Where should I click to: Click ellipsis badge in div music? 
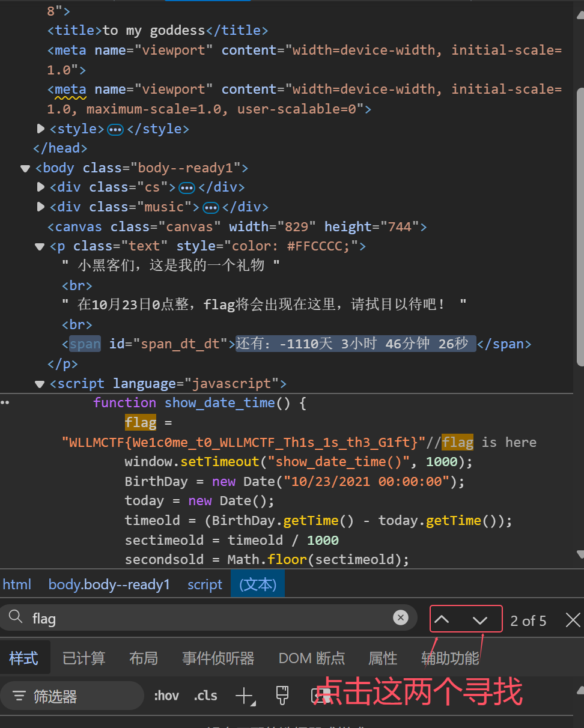click(x=210, y=208)
